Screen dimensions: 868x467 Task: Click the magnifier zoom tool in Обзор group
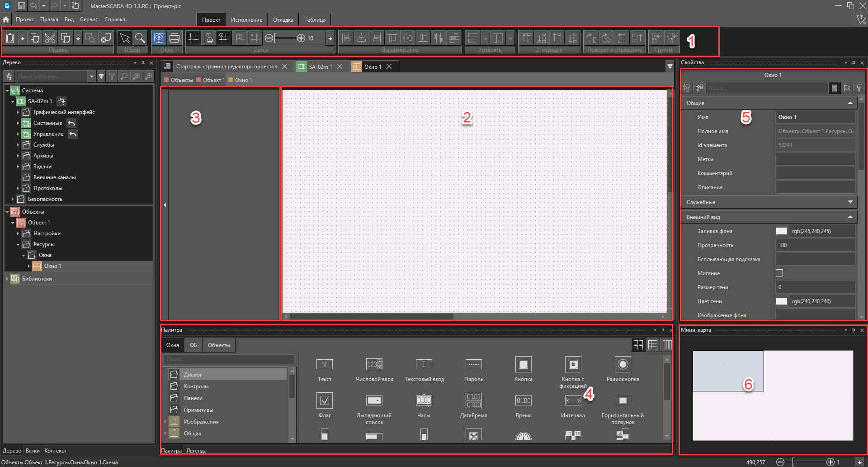coord(140,38)
